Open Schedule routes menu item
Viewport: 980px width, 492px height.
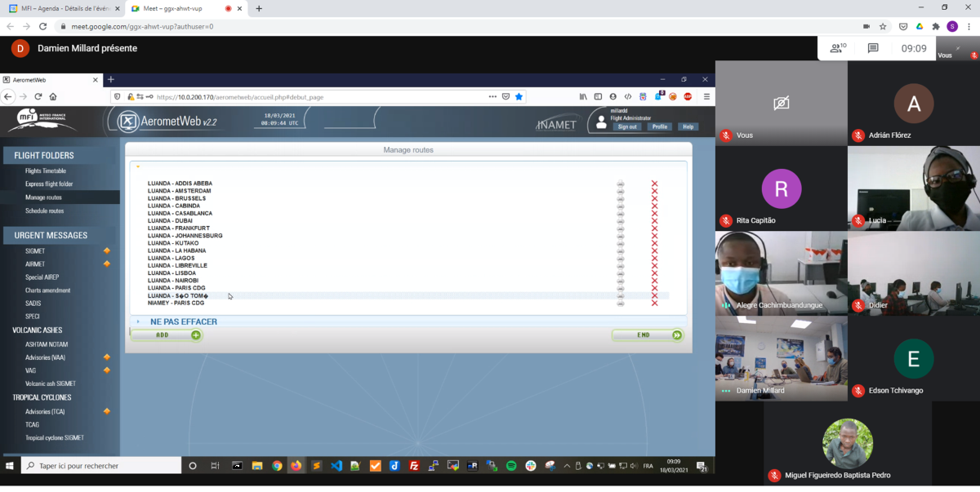click(44, 211)
